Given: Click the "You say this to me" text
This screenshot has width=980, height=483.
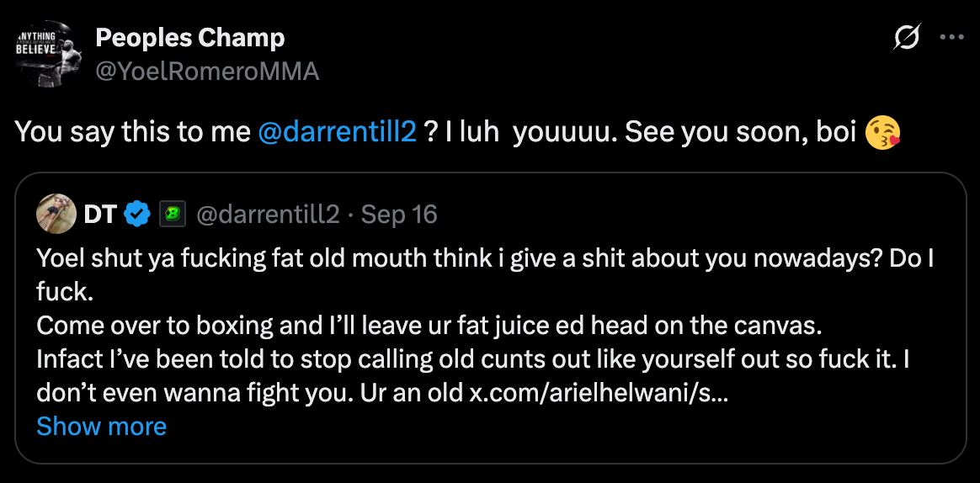Looking at the screenshot, I should coord(132,131).
